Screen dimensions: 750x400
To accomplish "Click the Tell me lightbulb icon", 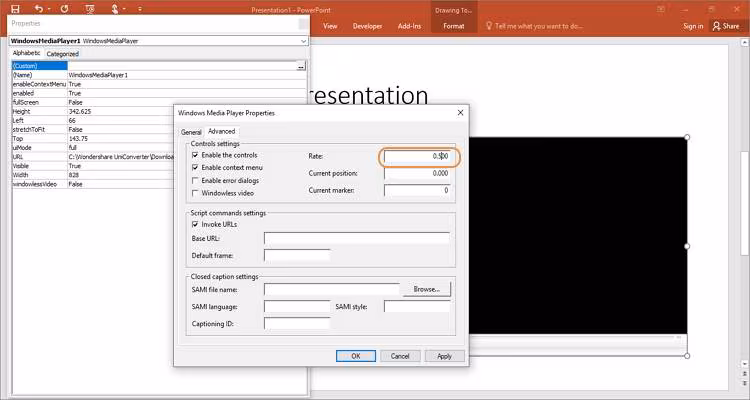I will (488, 26).
